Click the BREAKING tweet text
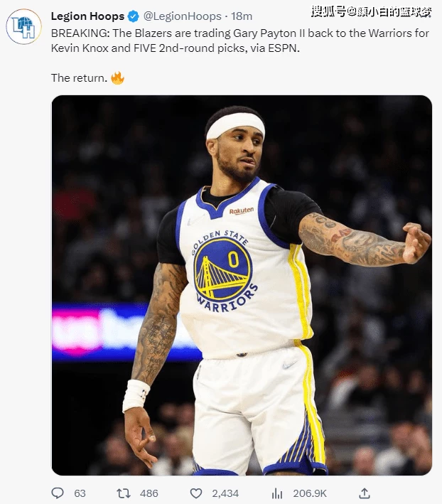This screenshot has width=442, height=504. click(240, 41)
